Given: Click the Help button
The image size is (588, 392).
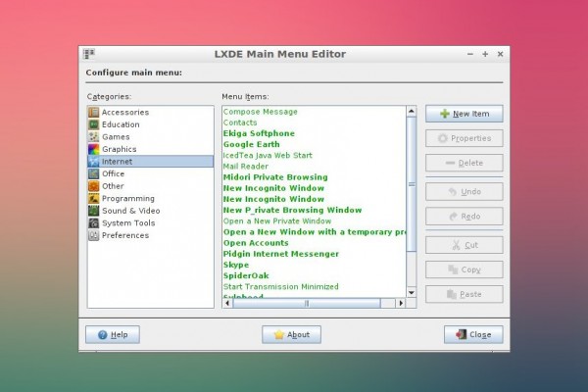Looking at the screenshot, I should point(112,334).
